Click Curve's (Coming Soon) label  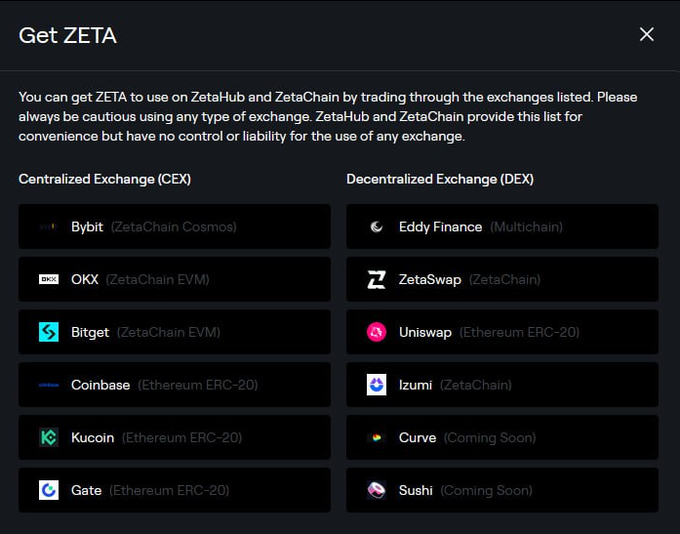(x=490, y=438)
